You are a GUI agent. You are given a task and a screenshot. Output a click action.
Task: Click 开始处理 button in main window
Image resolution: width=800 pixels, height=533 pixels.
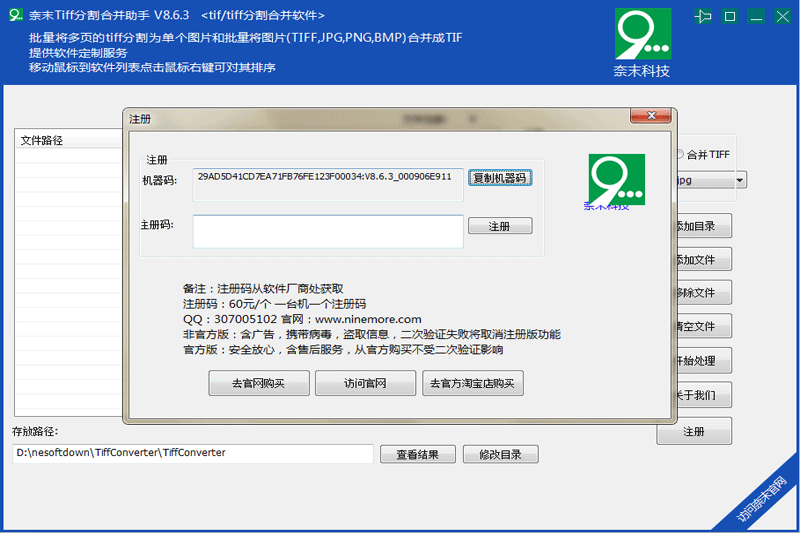pyautogui.click(x=703, y=361)
